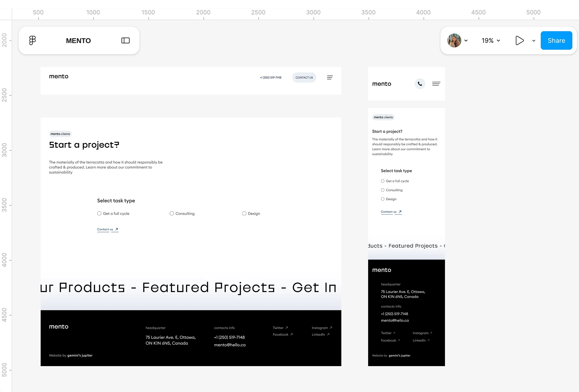Toggle the sidebar panel icon

[x=125, y=40]
